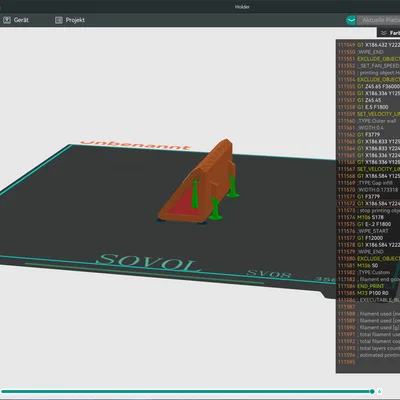Switch to the Projekt tab label
The image size is (400, 400).
(75, 20)
